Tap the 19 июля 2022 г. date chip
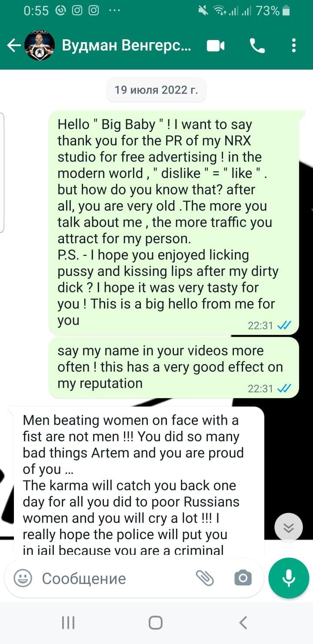The height and width of the screenshot is (644, 313). [x=156, y=91]
